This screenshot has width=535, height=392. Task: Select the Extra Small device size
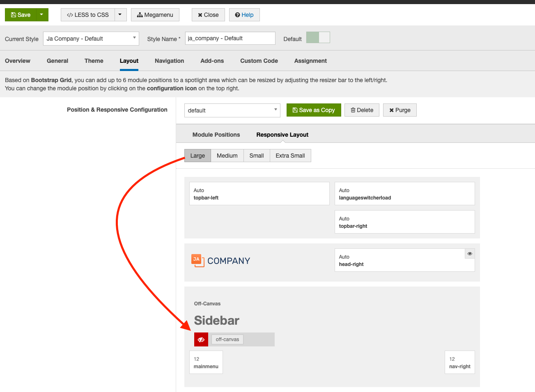(x=290, y=156)
